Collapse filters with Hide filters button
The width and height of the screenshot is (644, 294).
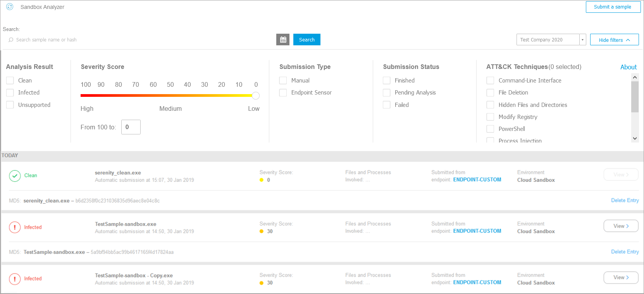[x=614, y=40]
